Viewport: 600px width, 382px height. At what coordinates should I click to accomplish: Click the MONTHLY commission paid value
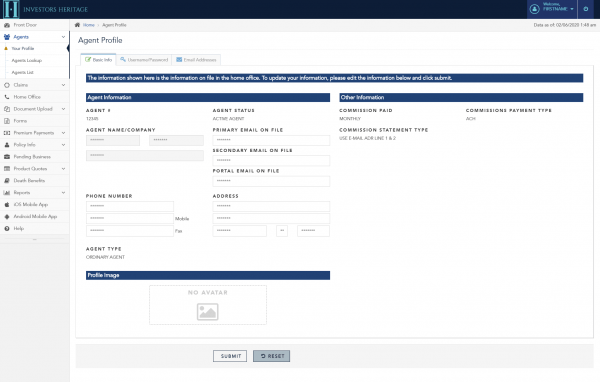(350, 119)
